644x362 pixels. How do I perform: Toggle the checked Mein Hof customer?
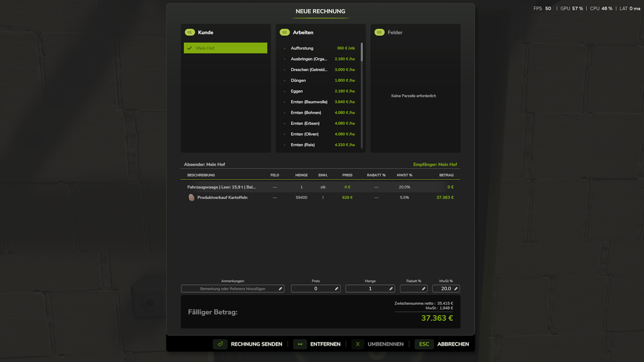tap(225, 48)
